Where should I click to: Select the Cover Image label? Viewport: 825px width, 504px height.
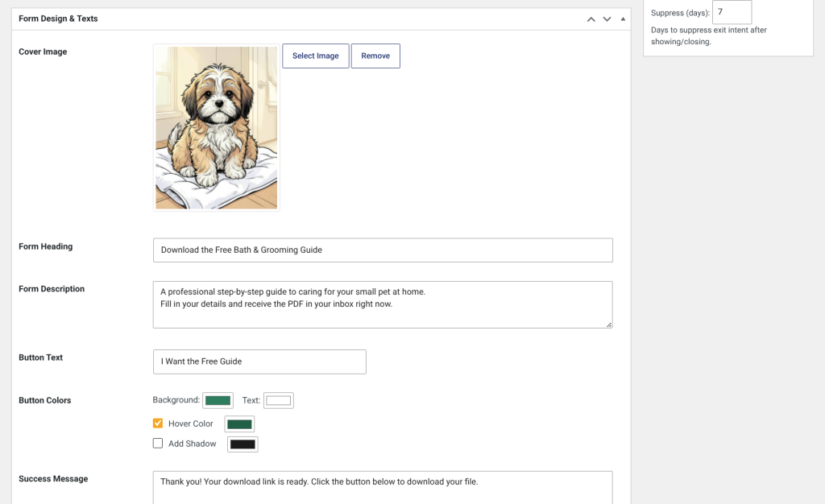(x=43, y=52)
